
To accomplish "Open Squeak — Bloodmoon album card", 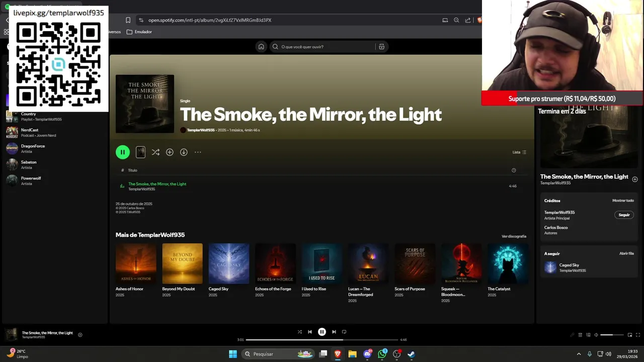I will (461, 273).
